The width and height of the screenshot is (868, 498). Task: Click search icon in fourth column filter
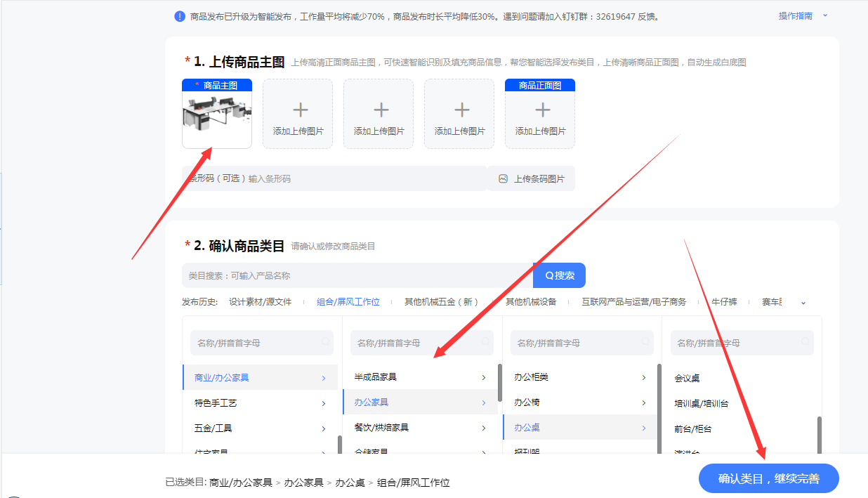point(805,342)
